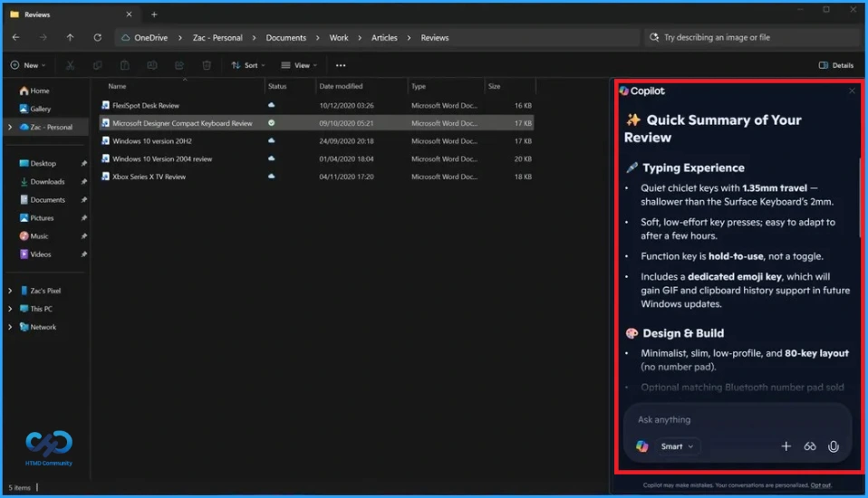
Task: Click the Copilot microphone icon
Action: (x=834, y=446)
